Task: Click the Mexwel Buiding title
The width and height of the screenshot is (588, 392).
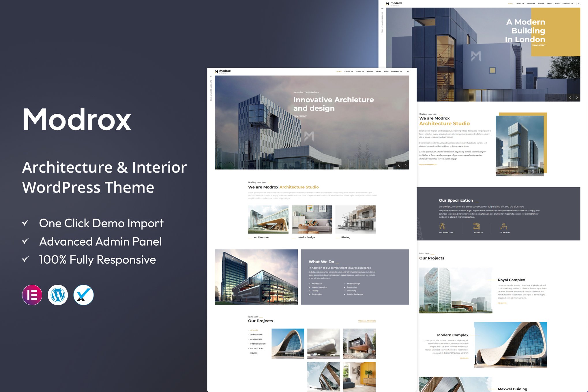Action: tap(512, 389)
